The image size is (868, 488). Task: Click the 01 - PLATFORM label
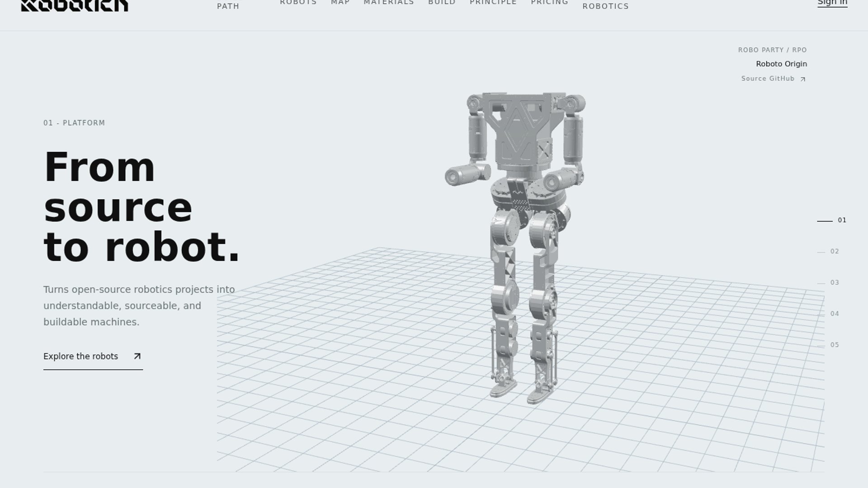[x=74, y=123]
